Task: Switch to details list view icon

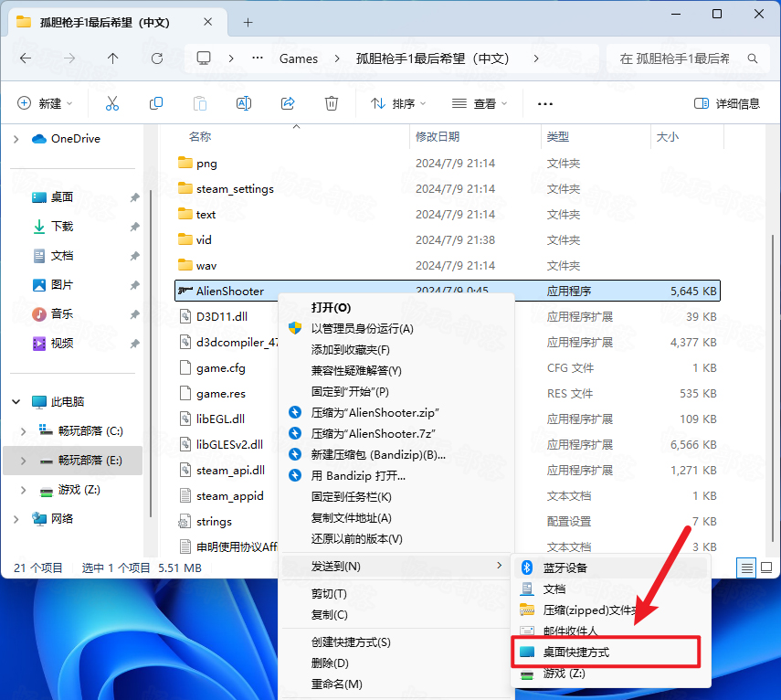Action: tap(746, 567)
